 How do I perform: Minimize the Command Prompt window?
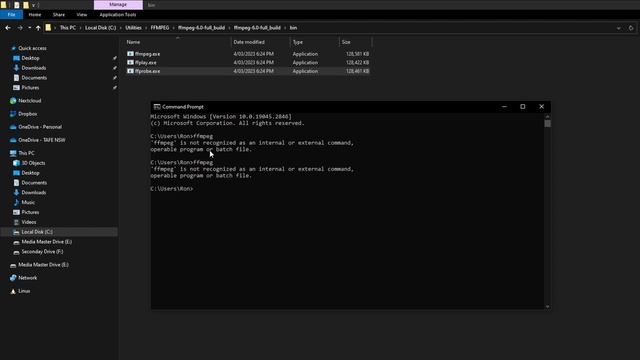[504, 107]
